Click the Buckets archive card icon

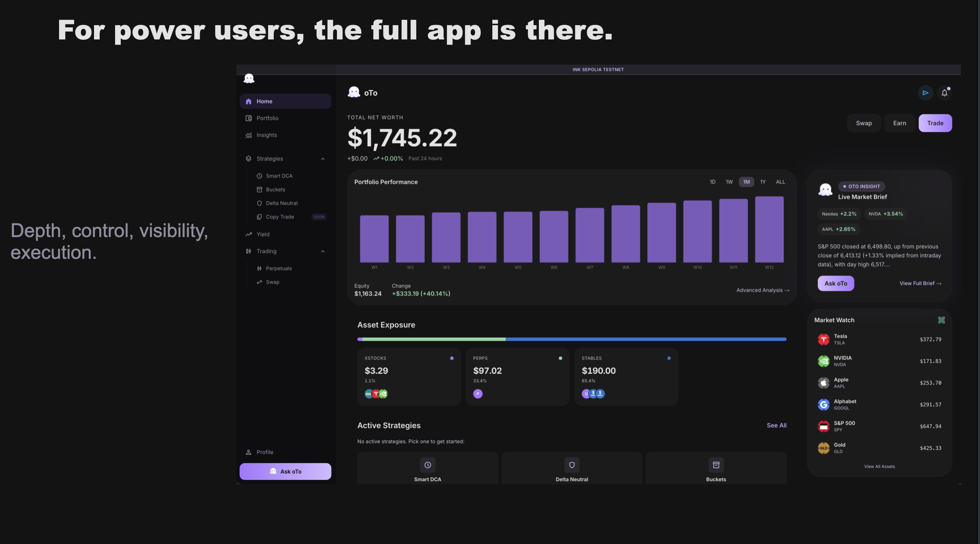click(716, 465)
